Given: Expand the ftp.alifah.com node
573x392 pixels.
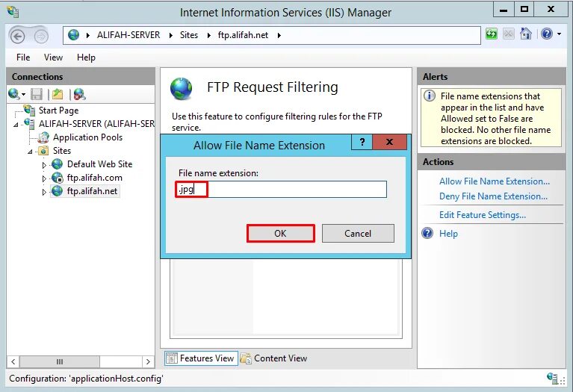Looking at the screenshot, I should point(44,178).
